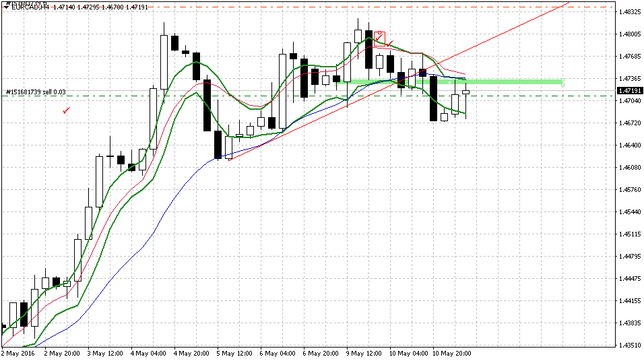Click the 1.48005 price axis label

(629, 34)
